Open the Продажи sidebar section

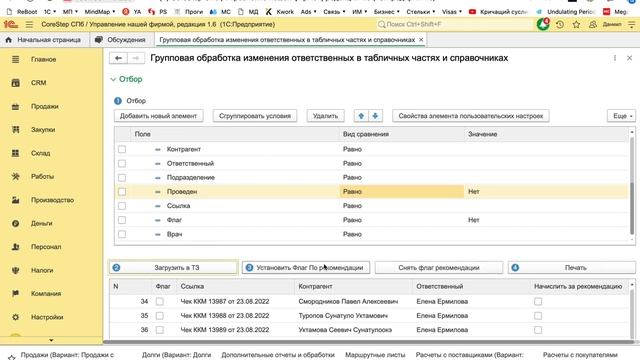(44, 106)
